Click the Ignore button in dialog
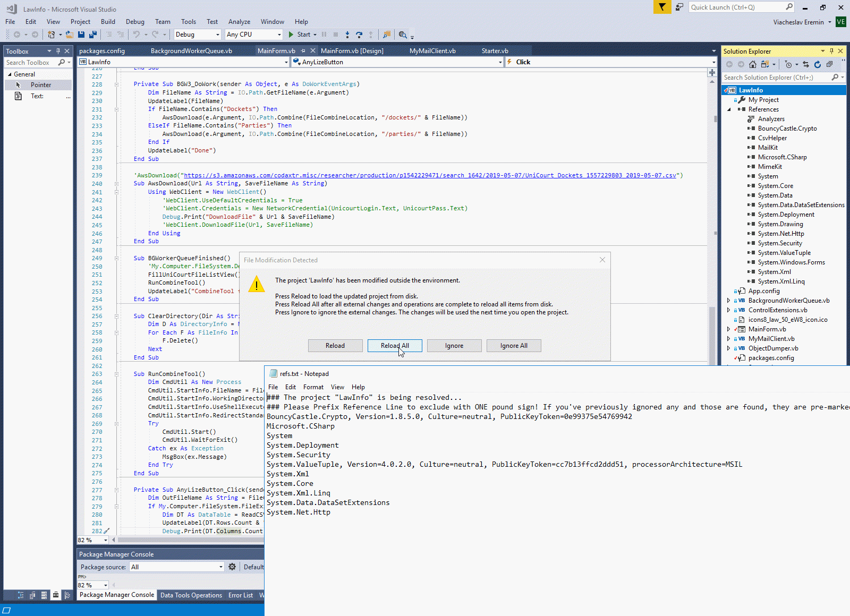This screenshot has height=616, width=850. pos(454,346)
